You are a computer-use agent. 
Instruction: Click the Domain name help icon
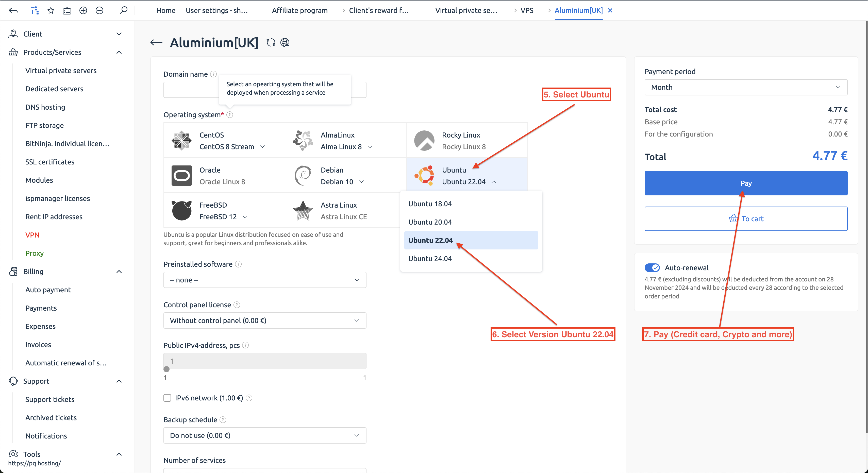tap(213, 74)
